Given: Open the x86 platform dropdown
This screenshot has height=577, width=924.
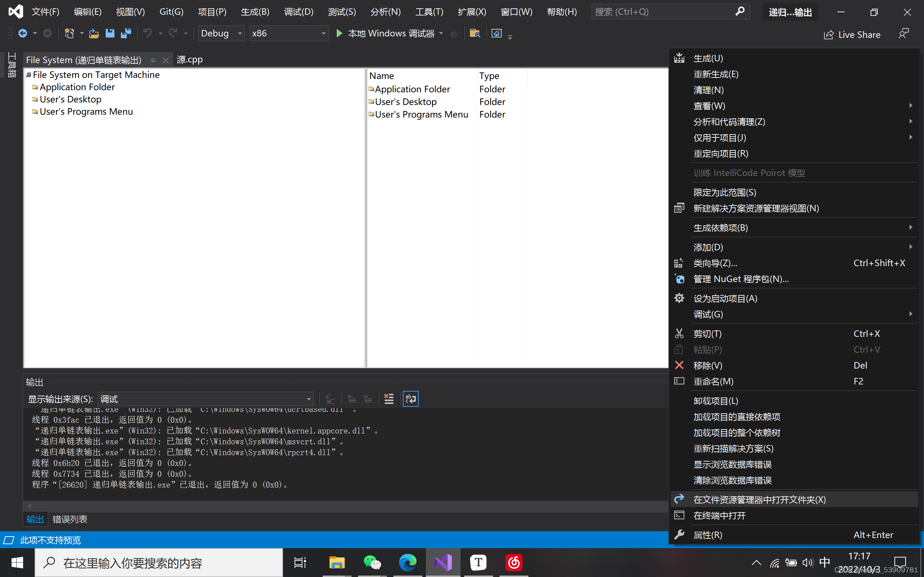Looking at the screenshot, I should tap(289, 34).
